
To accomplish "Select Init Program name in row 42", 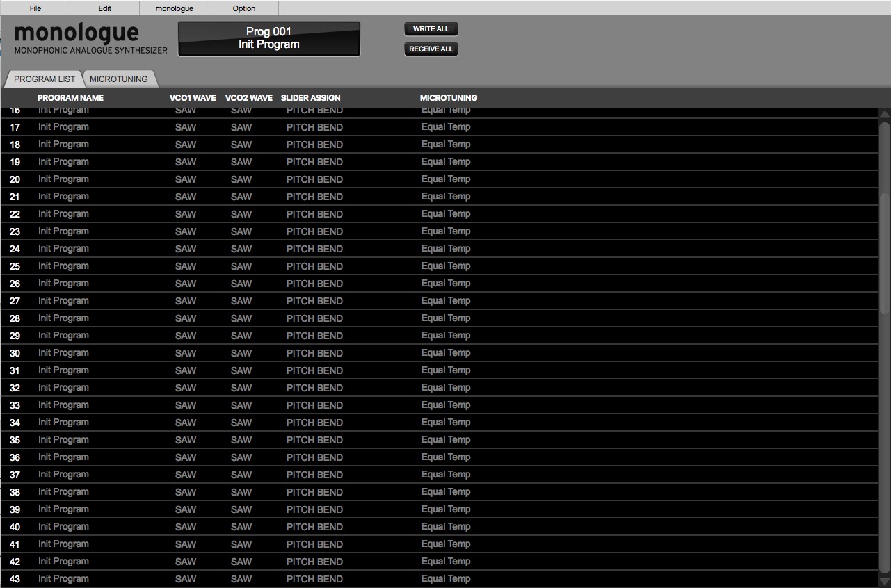I will (x=63, y=562).
